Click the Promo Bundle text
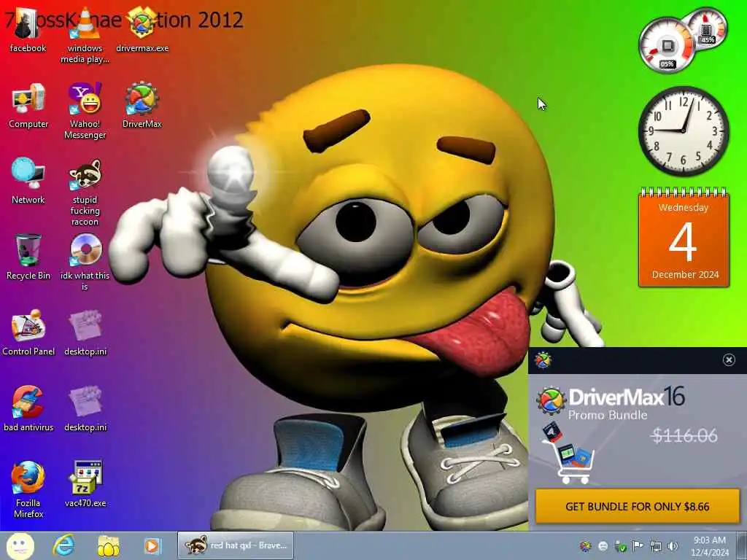The image size is (747, 560). (x=608, y=415)
